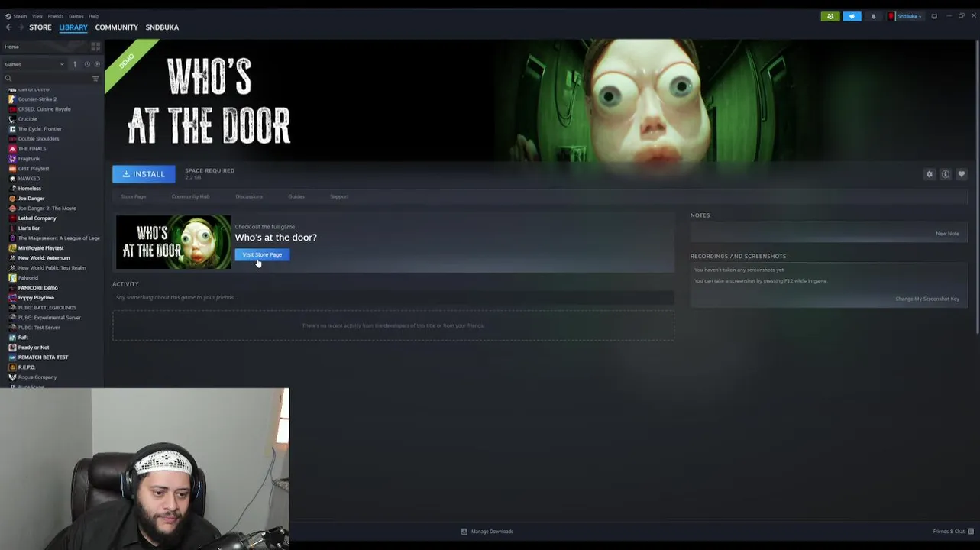980x550 pixels.
Task: Open the Discussions link
Action: pos(249,197)
